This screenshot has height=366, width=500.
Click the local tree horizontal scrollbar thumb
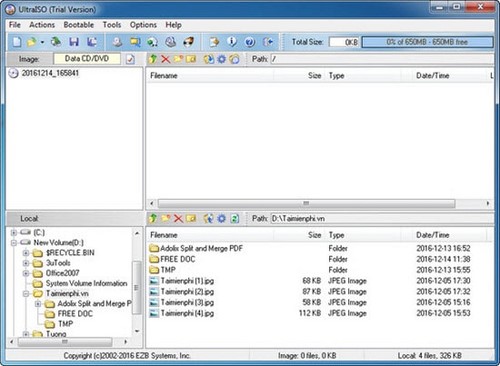pos(65,342)
